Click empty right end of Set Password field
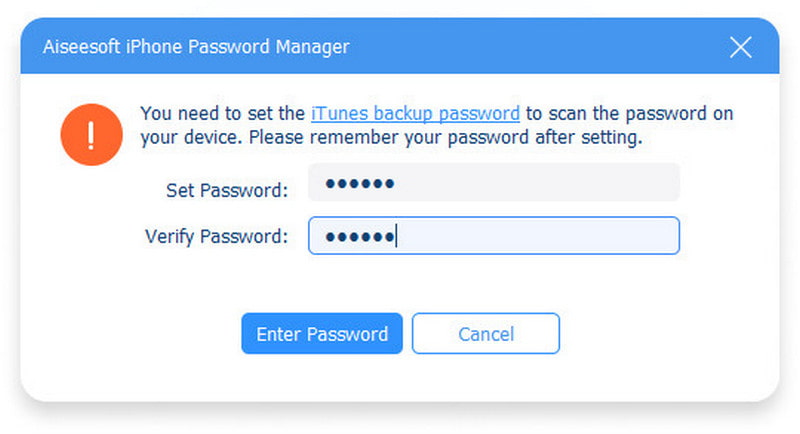The width and height of the screenshot is (800, 434). pyautogui.click(x=640, y=183)
